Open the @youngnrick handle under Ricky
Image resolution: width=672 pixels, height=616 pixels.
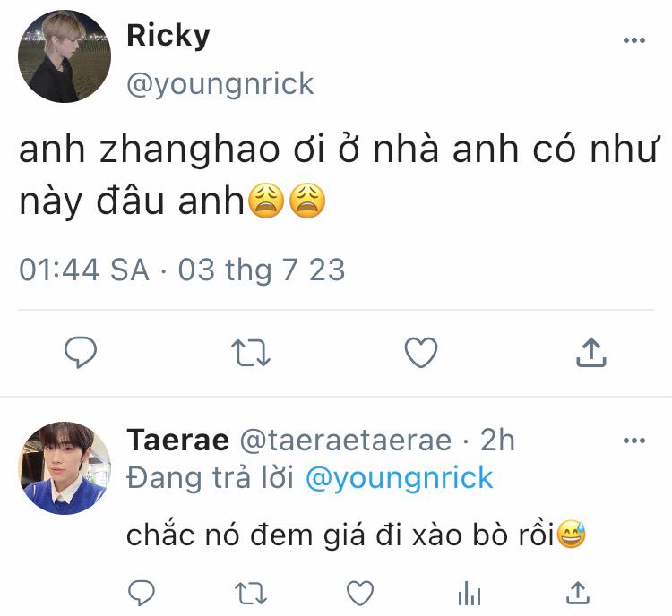220,84
